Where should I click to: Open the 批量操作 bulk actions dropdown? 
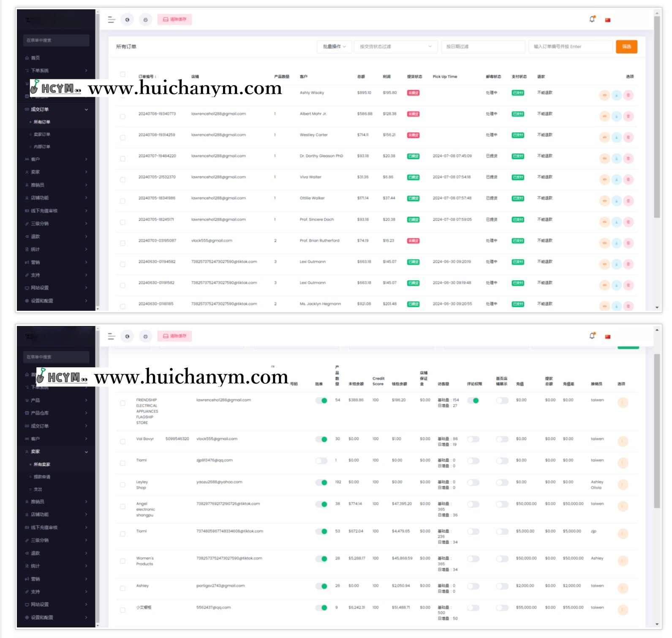(x=334, y=46)
